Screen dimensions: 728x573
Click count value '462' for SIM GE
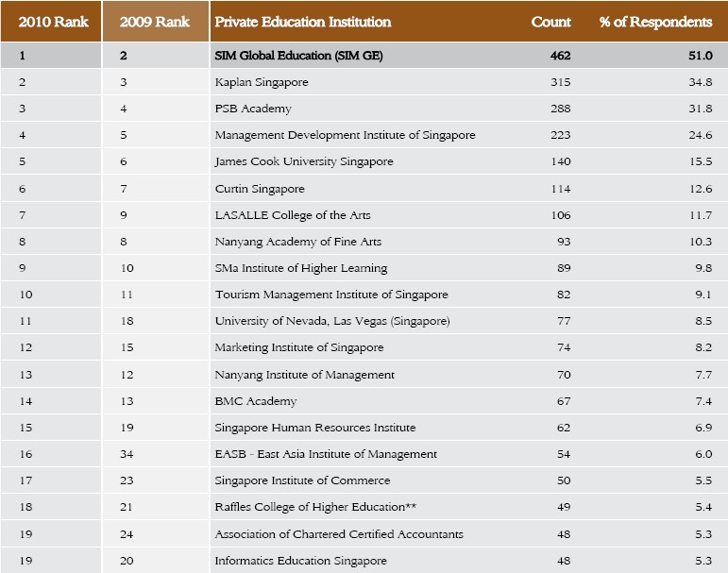[x=560, y=56]
